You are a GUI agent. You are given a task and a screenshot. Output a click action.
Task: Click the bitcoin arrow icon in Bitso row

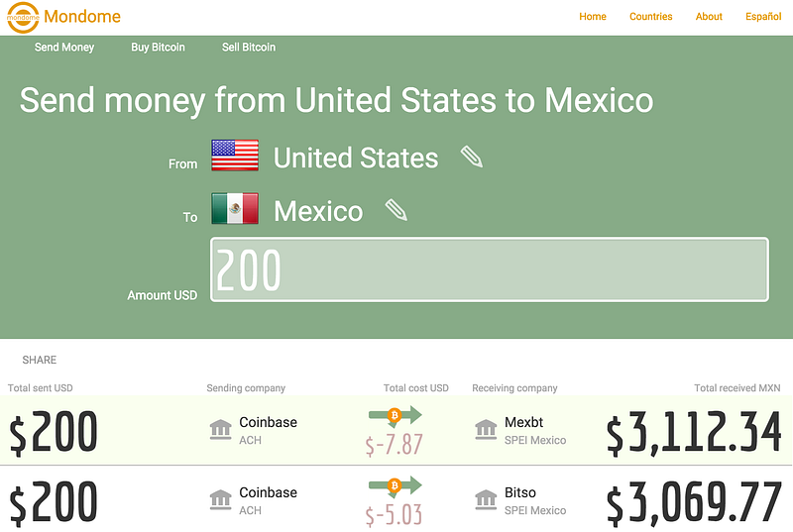tap(395, 486)
